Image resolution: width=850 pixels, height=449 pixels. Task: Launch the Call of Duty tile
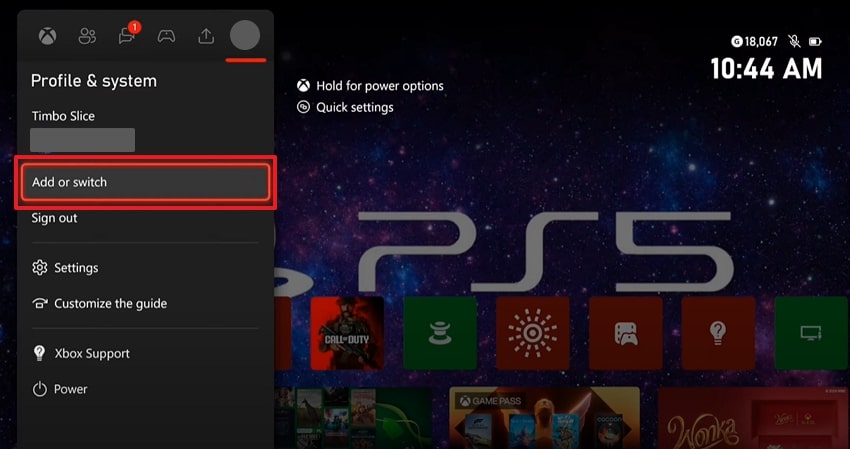(x=347, y=333)
